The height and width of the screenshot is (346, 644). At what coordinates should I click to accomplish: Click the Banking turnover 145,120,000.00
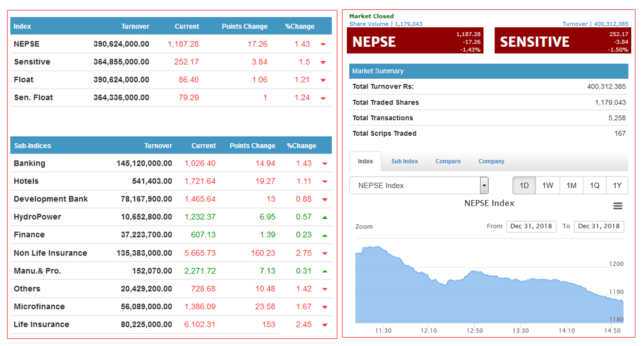pos(144,164)
